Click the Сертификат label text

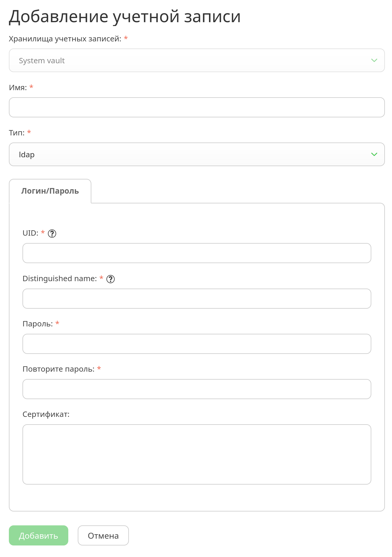(x=46, y=414)
